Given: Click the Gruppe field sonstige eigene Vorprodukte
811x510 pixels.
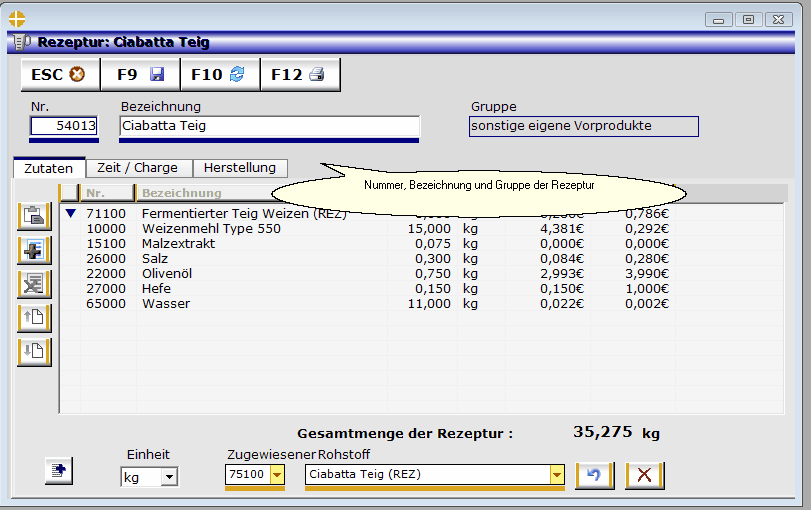Looking at the screenshot, I should click(x=583, y=126).
